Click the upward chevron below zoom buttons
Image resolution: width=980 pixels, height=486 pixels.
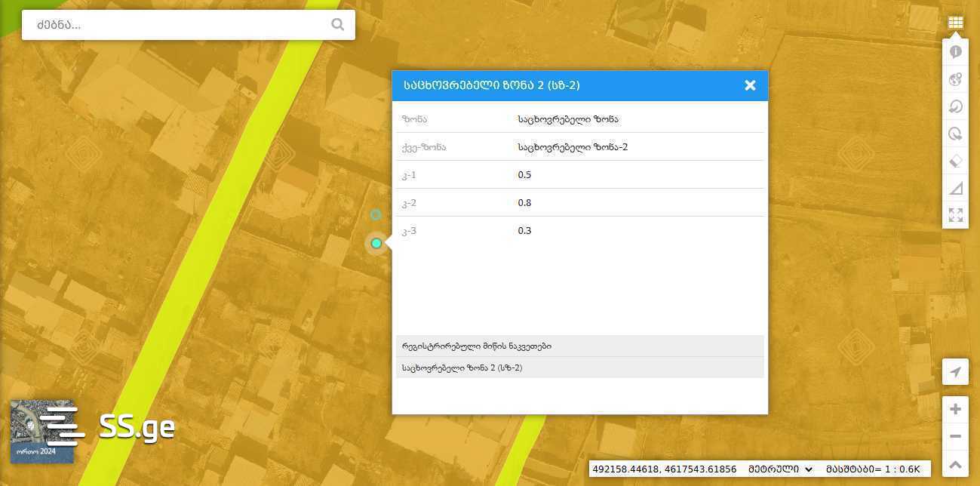coord(955,464)
